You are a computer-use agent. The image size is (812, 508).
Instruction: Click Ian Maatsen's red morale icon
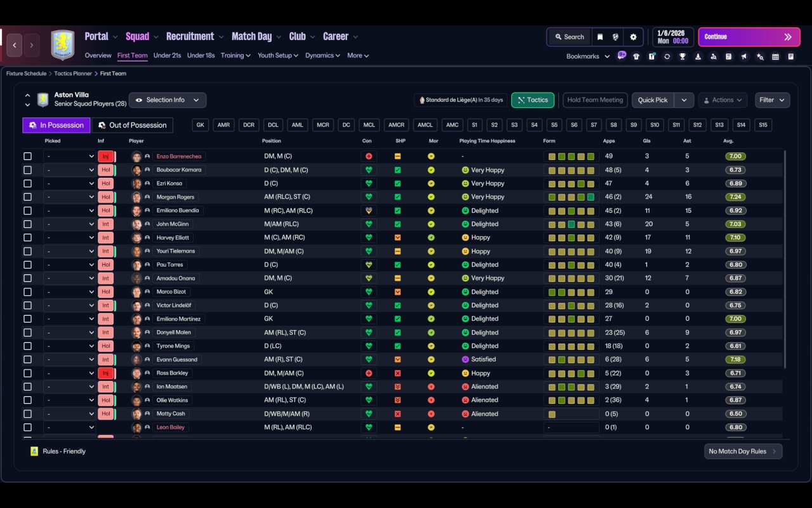431,387
